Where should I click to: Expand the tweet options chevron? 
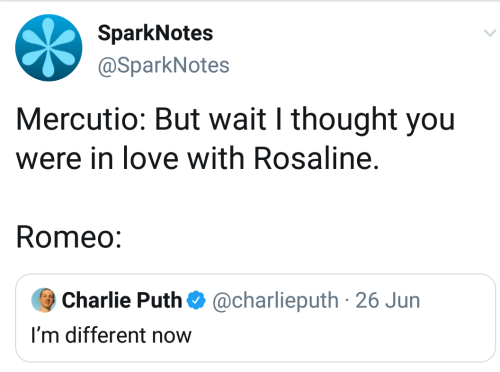[x=490, y=33]
